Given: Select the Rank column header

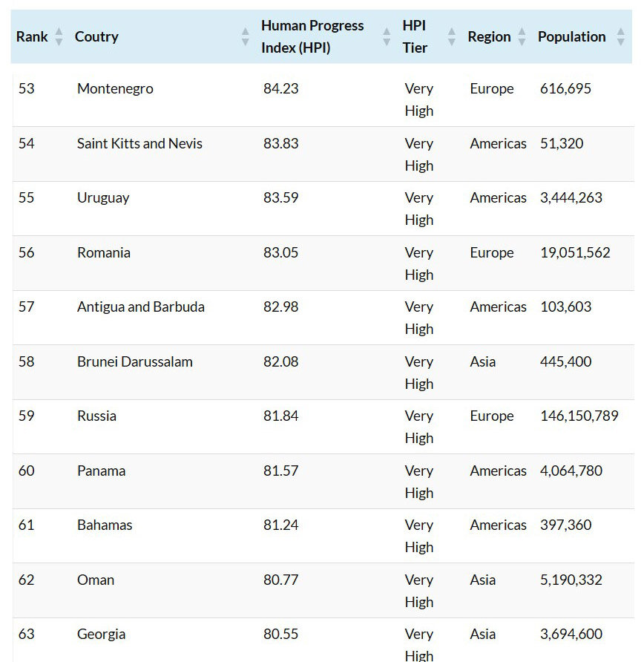Looking at the screenshot, I should tap(32, 36).
